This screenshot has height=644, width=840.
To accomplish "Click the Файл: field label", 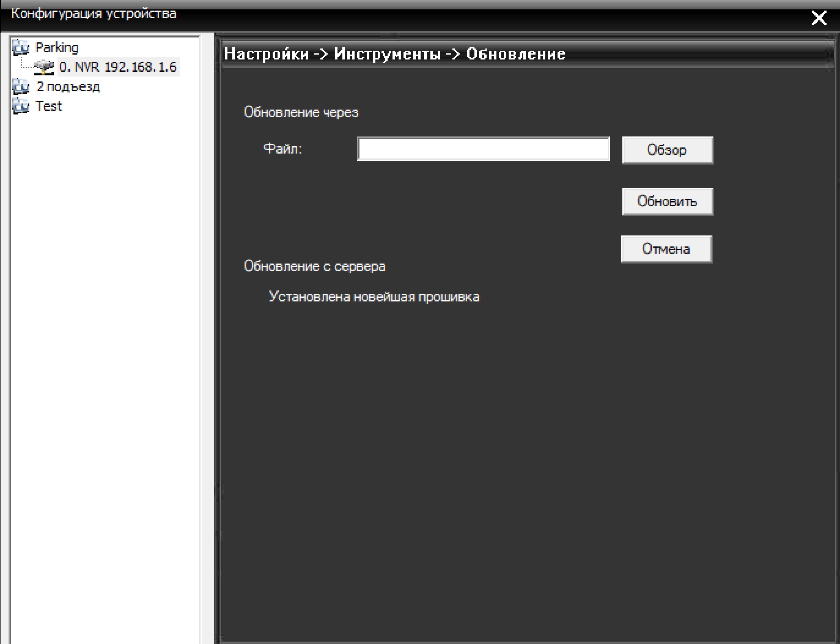I will click(x=282, y=149).
